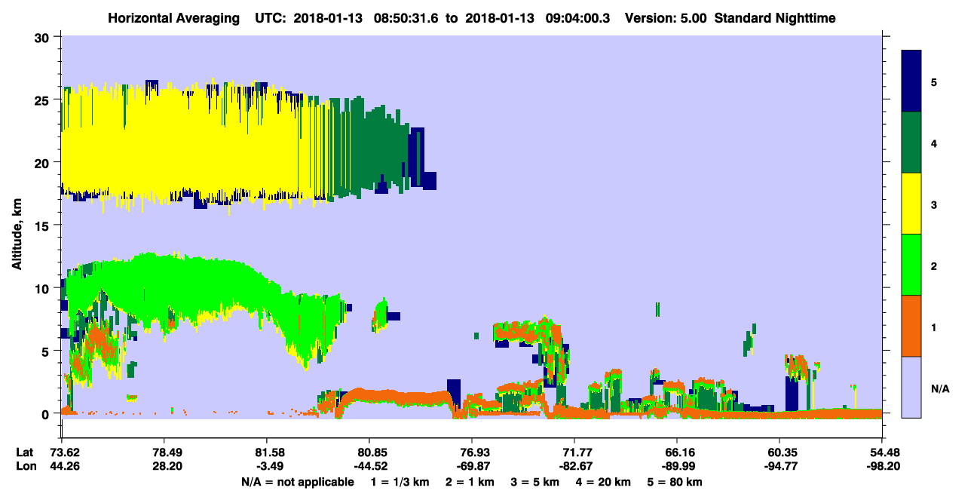The height and width of the screenshot is (503, 980).
Task: Click the y-axis tick label 20
Action: click(x=43, y=163)
